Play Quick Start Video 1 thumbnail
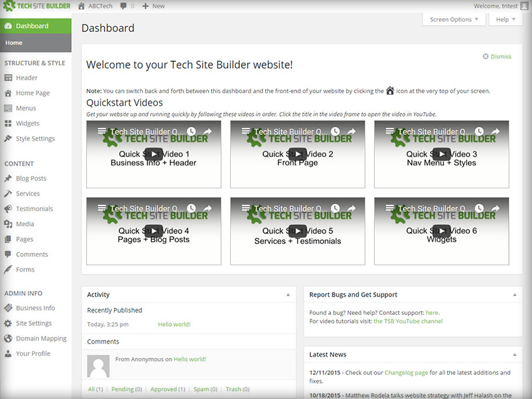This screenshot has width=532, height=399. tap(153, 155)
